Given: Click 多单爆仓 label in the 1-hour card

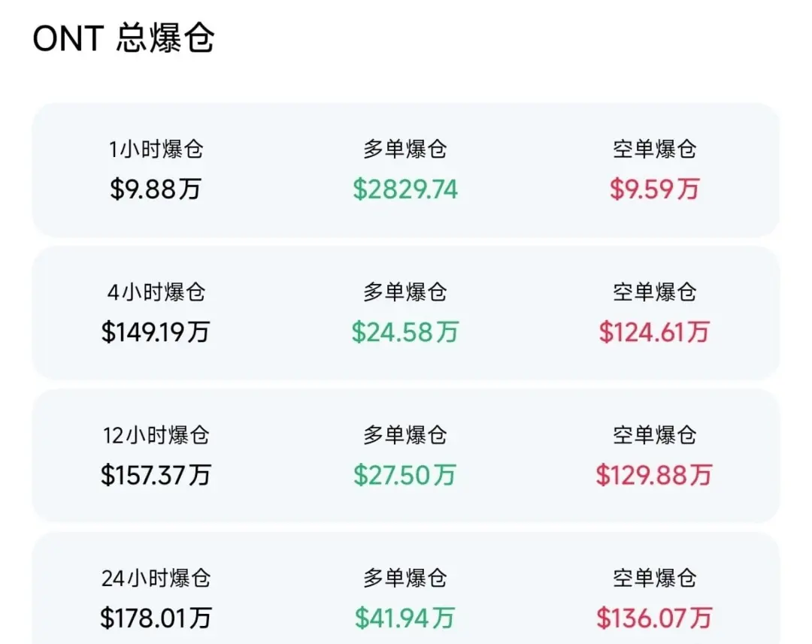Looking at the screenshot, I should [405, 149].
